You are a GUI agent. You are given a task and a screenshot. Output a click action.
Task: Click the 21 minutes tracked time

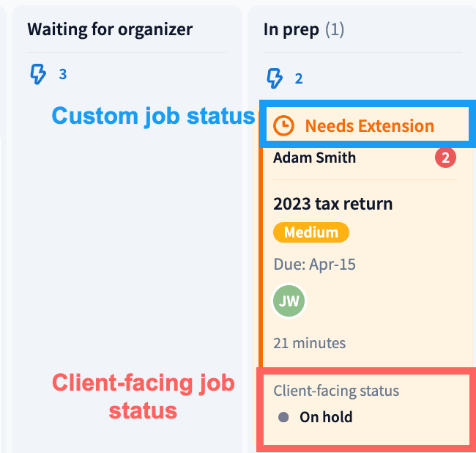pos(309,342)
